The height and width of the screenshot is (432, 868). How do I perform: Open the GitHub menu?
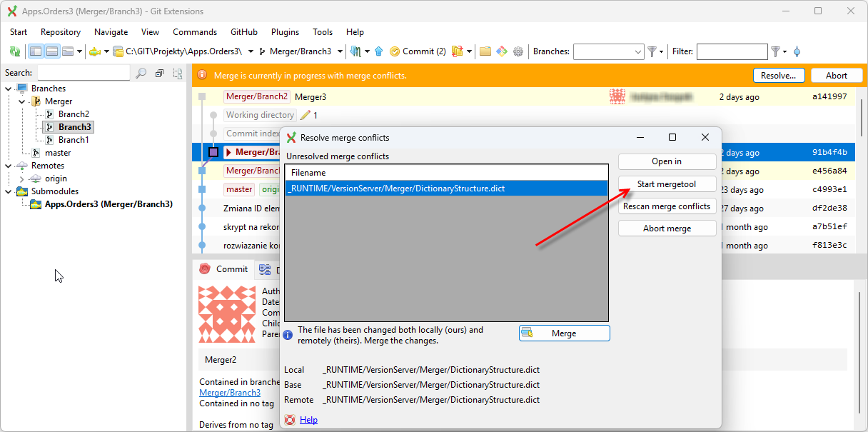(x=244, y=32)
